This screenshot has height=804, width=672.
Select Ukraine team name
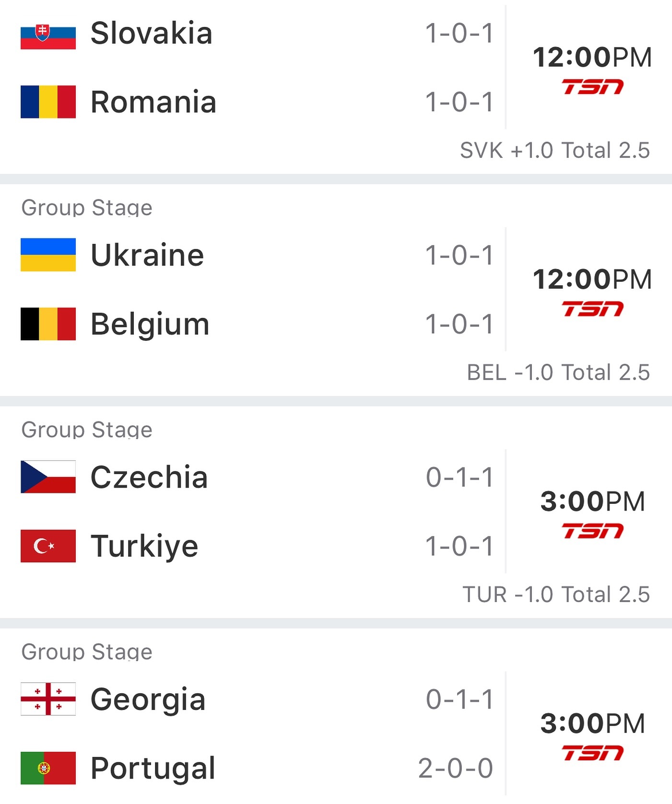click(147, 255)
